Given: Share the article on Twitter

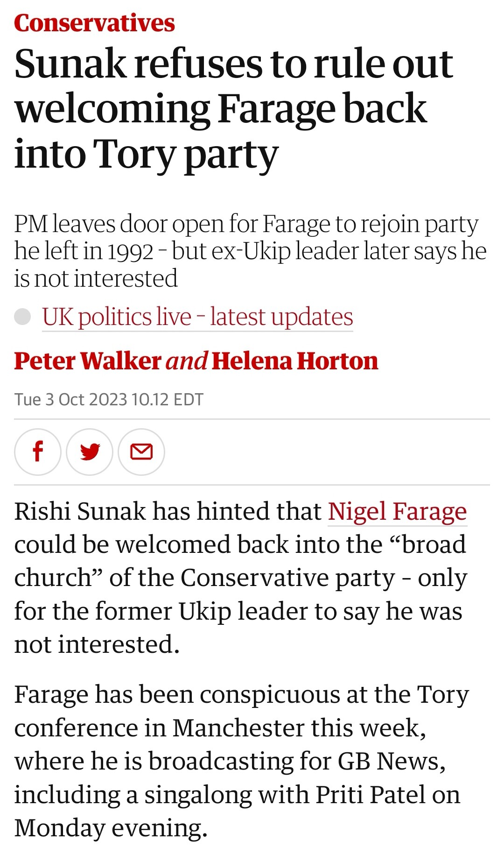Looking at the screenshot, I should click(x=90, y=452).
